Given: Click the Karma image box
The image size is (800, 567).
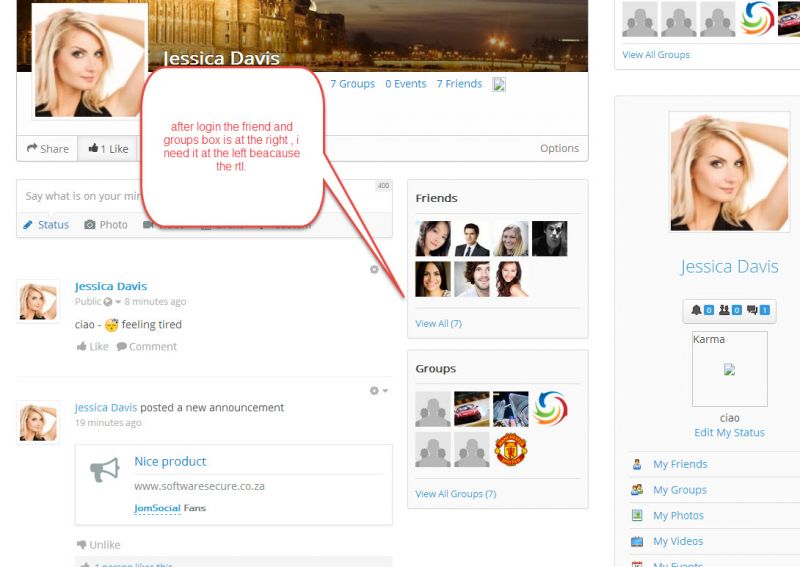Looking at the screenshot, I should click(x=730, y=369).
